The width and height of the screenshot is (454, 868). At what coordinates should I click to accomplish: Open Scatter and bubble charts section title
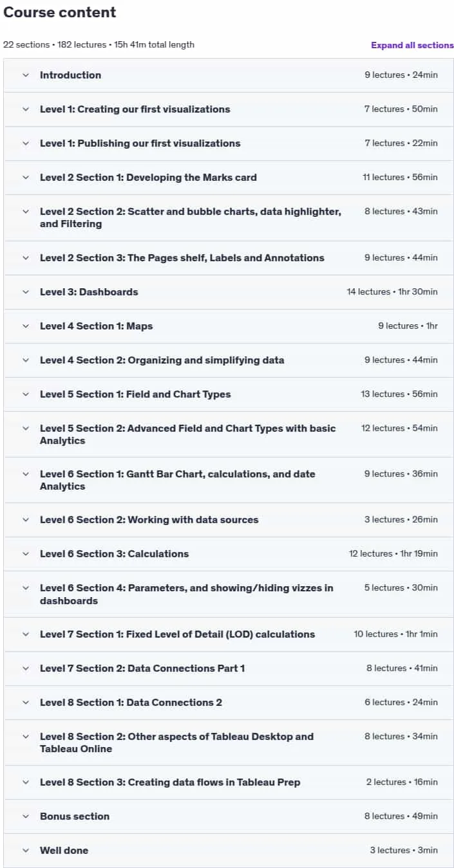191,217
